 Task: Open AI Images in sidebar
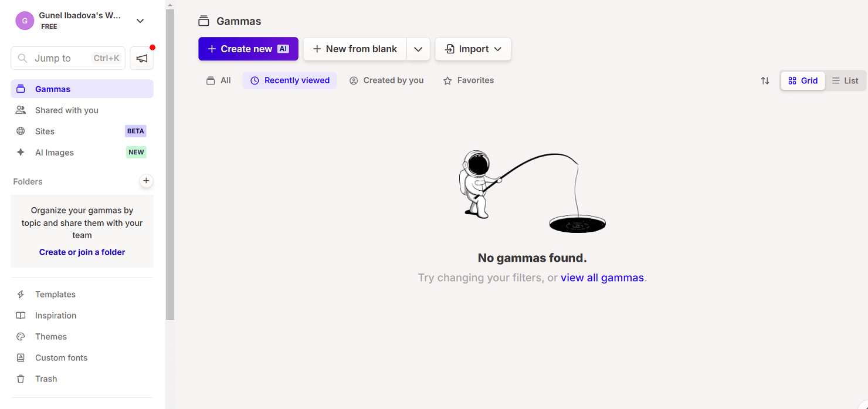54,153
